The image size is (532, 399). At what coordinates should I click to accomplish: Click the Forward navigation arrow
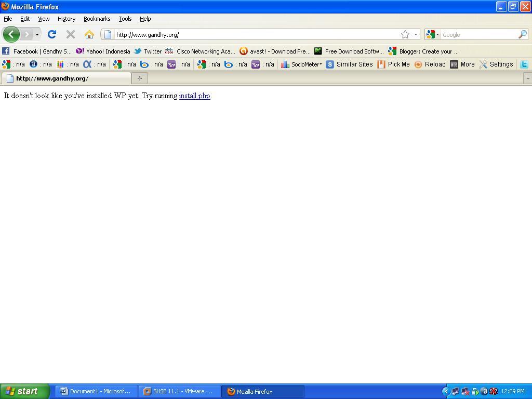click(x=27, y=34)
